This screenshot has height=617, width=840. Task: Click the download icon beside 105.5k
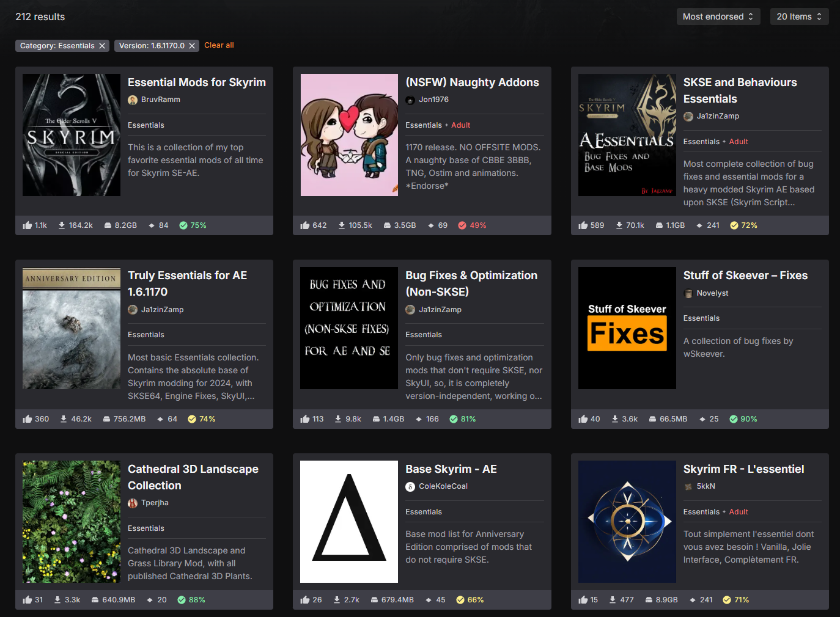tap(342, 225)
